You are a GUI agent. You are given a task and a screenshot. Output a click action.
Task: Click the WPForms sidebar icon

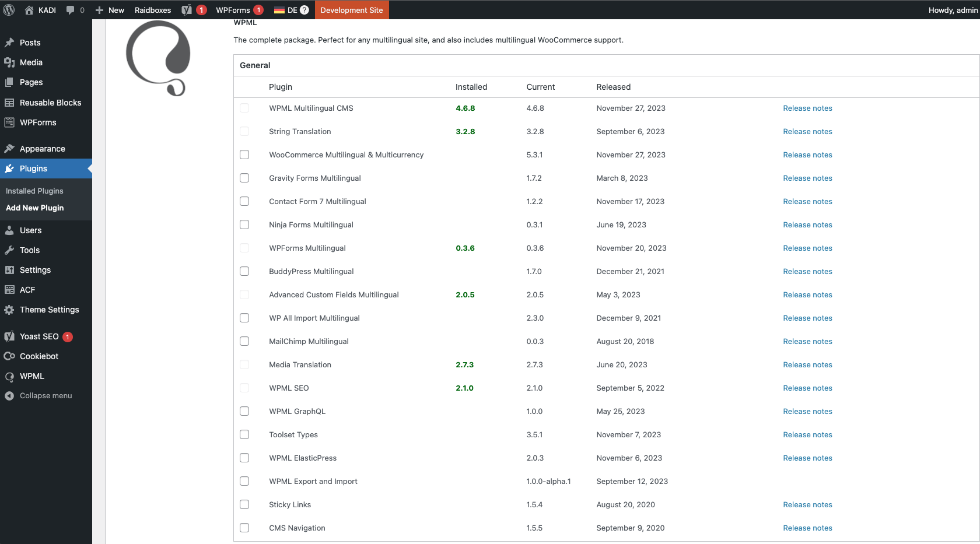pos(9,122)
